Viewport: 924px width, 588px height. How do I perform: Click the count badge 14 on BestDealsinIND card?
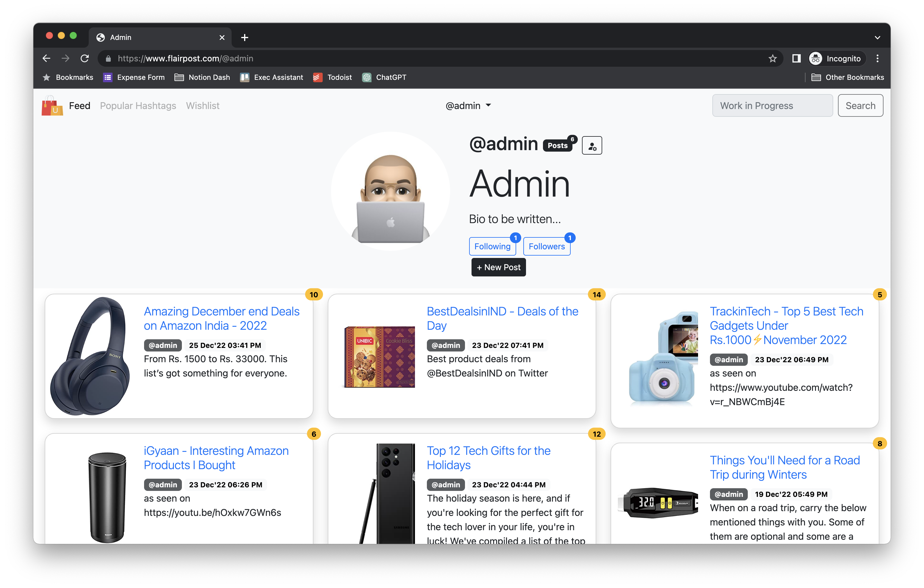tap(596, 295)
